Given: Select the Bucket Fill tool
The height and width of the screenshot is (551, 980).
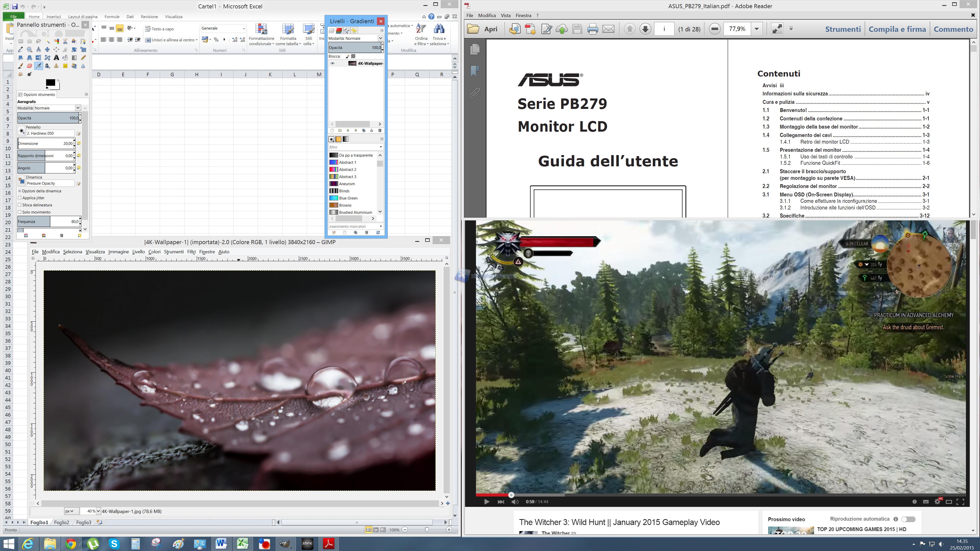Looking at the screenshot, I should (x=65, y=58).
